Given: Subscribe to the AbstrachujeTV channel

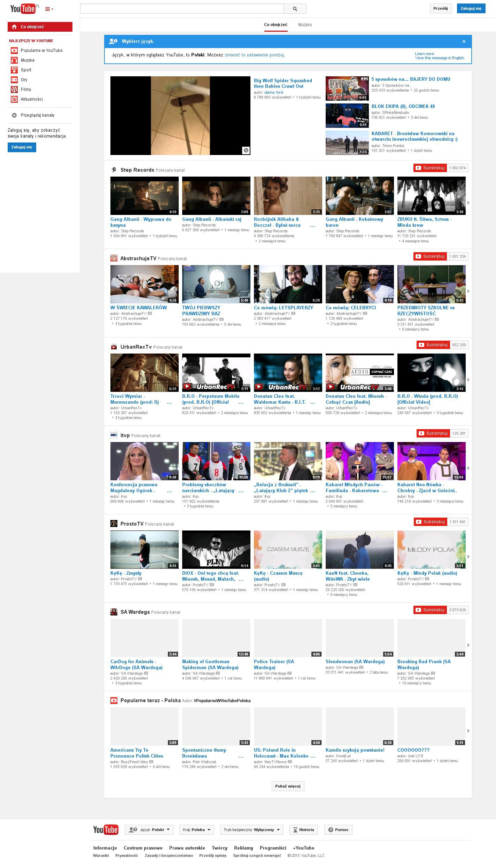Looking at the screenshot, I should (430, 256).
